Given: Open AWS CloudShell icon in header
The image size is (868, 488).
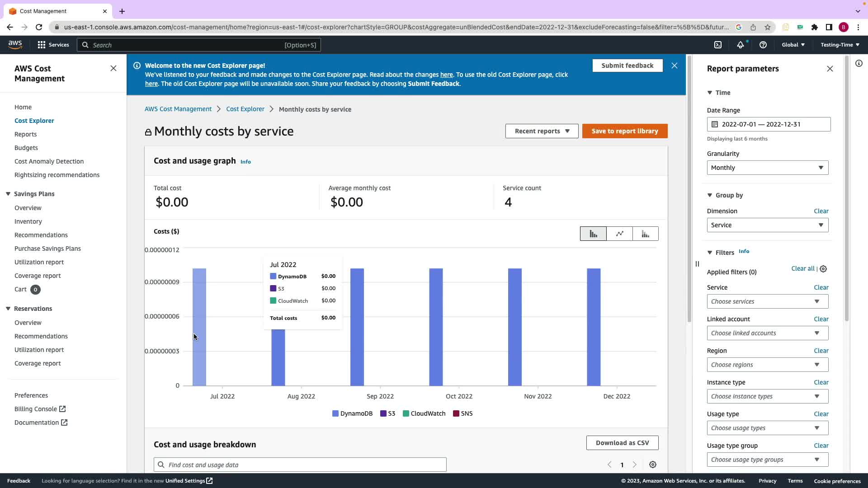Looking at the screenshot, I should (x=717, y=45).
